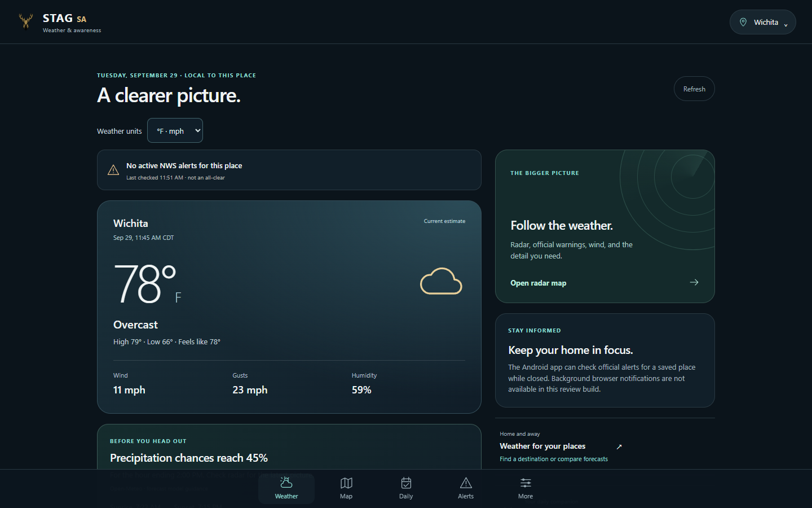Click the No active NWS alerts banner
Viewport: 812px width, 508px height.
click(x=289, y=170)
